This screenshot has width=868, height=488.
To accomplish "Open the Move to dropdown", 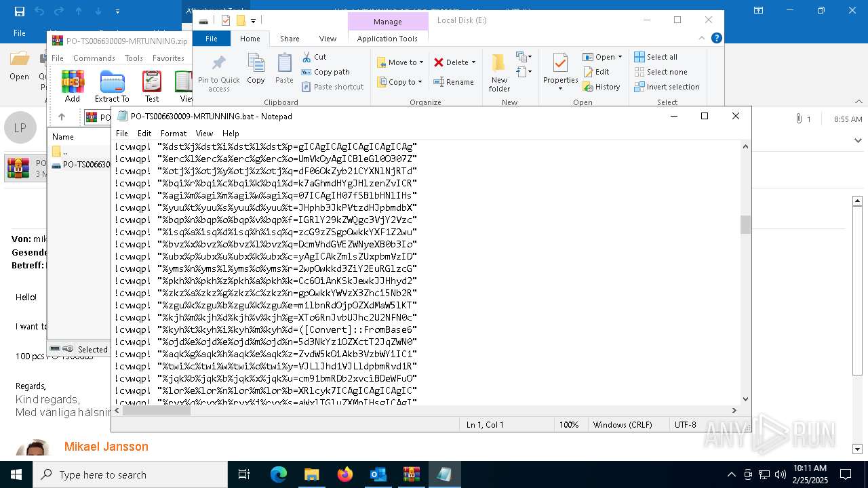I will [x=400, y=62].
